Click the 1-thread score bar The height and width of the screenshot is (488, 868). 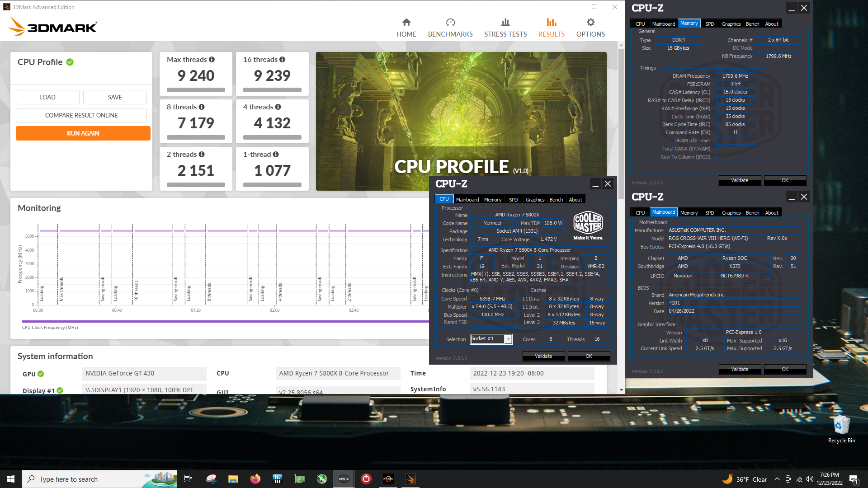point(272,185)
